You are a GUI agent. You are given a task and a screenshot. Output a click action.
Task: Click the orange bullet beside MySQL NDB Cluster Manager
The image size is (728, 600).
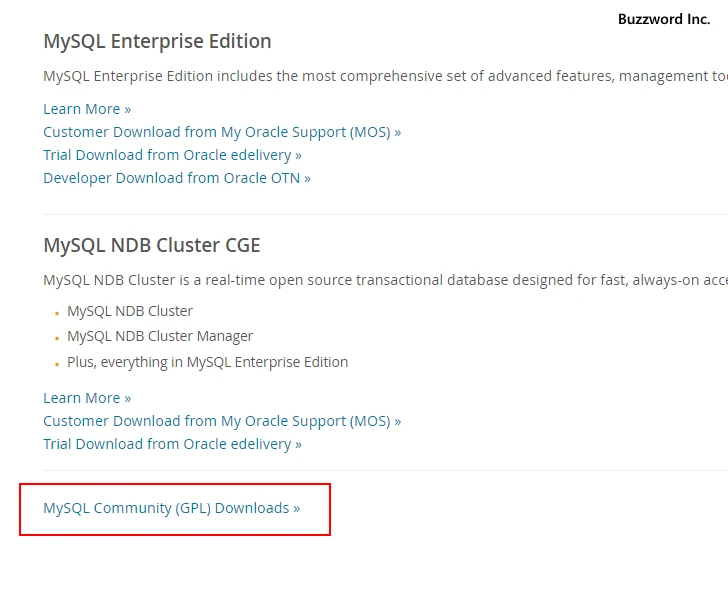57,339
